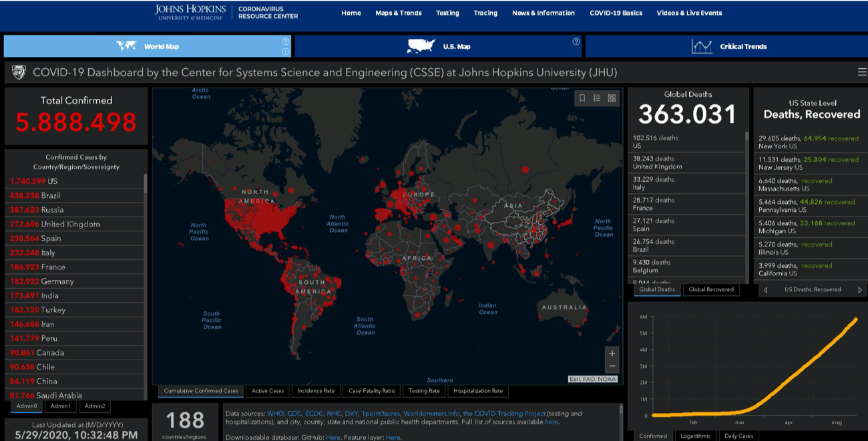This screenshot has width=868, height=441.
Task: Go to previous US state panel arrow
Action: point(765,290)
